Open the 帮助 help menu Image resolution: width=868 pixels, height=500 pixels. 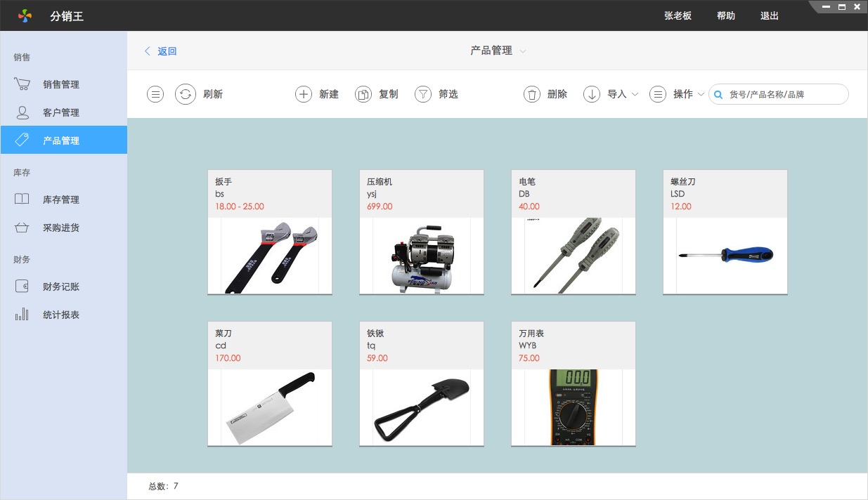click(x=725, y=15)
